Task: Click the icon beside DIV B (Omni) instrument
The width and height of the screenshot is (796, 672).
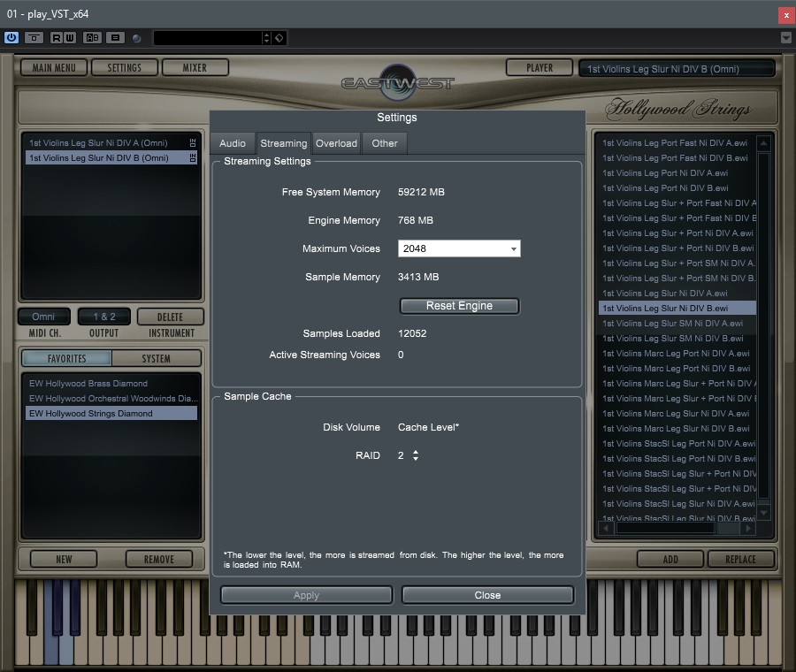Action: coord(193,158)
